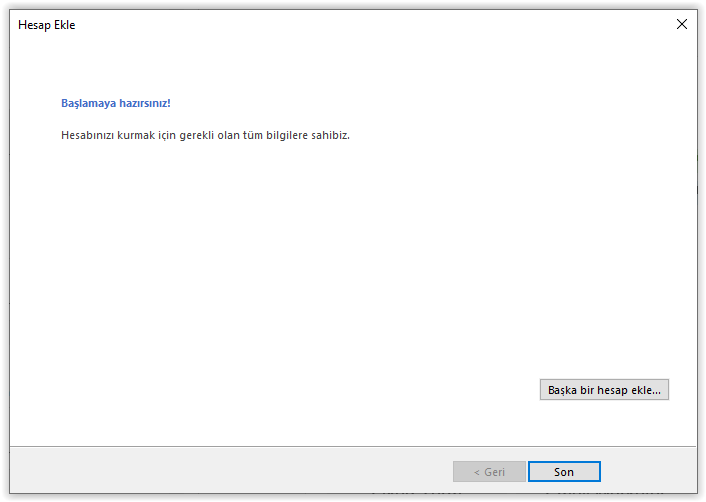Screen dimensions: 706x502
Task: Click the word 'Hesabınızı' in the body text
Action: click(87, 135)
